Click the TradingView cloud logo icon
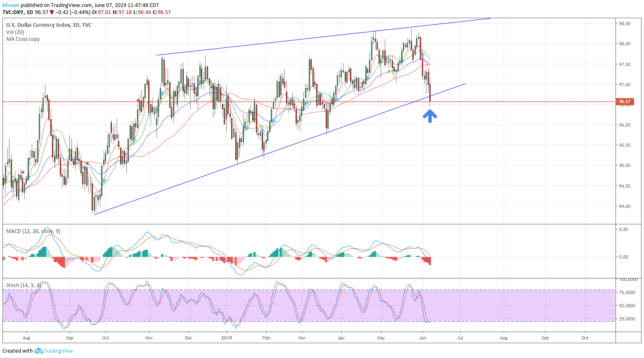The image size is (644, 358). pyautogui.click(x=38, y=351)
